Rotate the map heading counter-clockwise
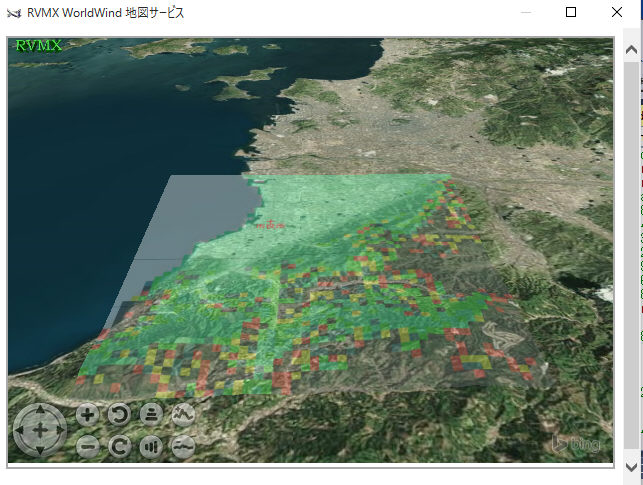This screenshot has width=643, height=485. (x=119, y=414)
